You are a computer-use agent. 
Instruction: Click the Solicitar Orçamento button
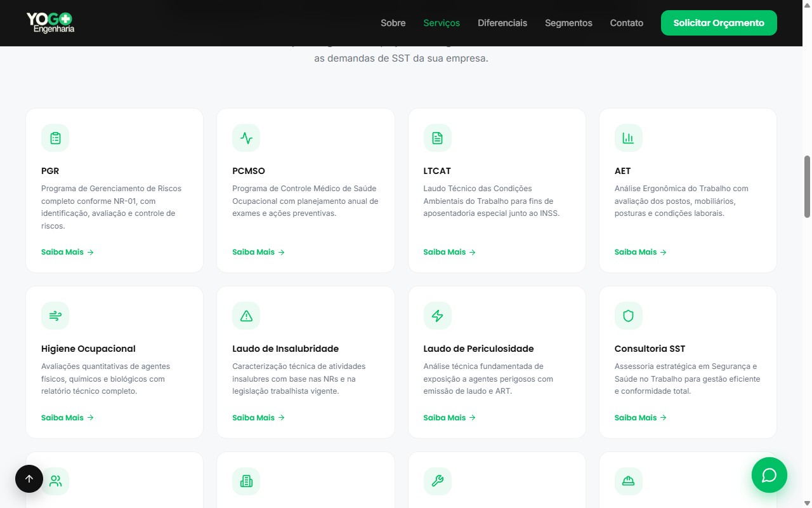pyautogui.click(x=719, y=23)
